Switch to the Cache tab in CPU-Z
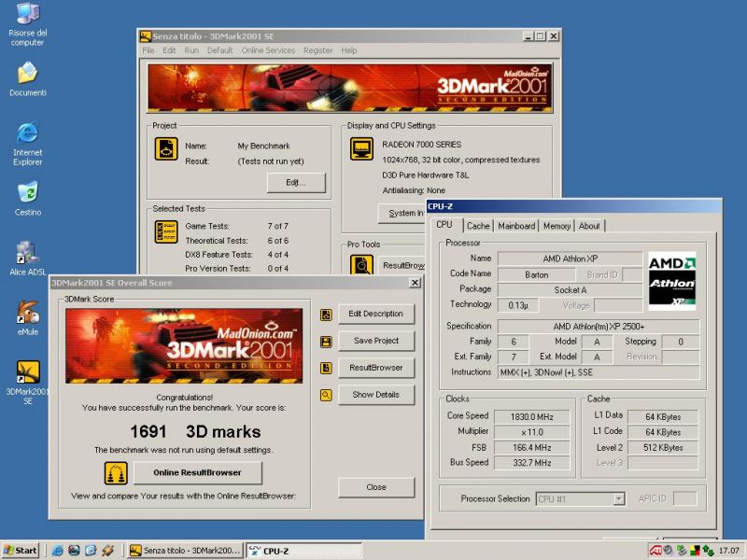The image size is (747, 560). [478, 226]
